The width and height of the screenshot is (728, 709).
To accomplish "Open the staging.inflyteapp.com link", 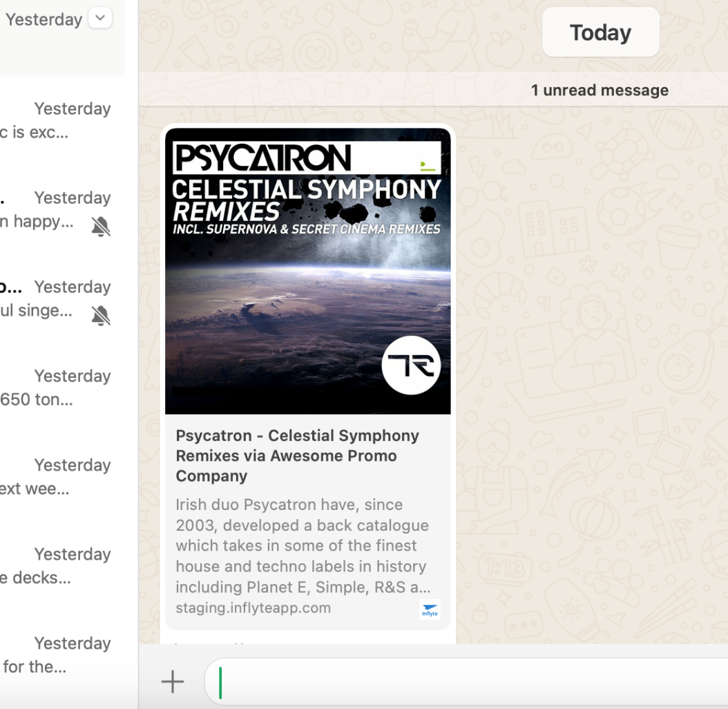I will tap(253, 607).
